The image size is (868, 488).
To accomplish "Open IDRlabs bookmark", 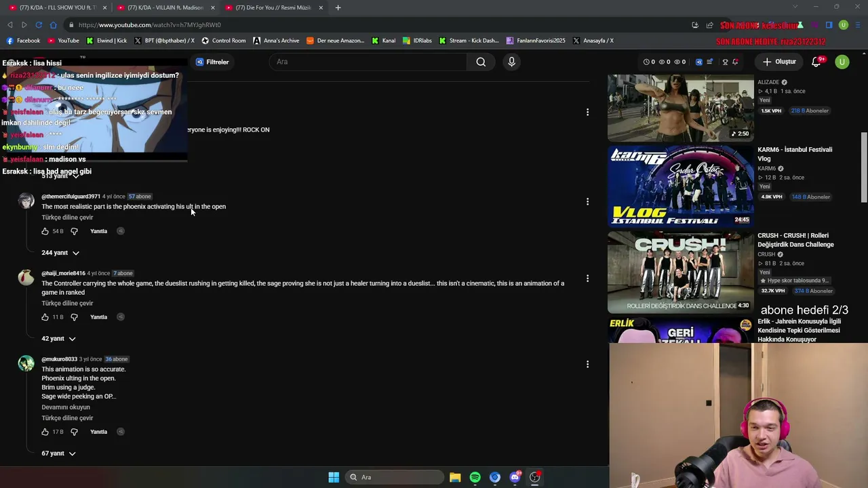I will coord(417,41).
